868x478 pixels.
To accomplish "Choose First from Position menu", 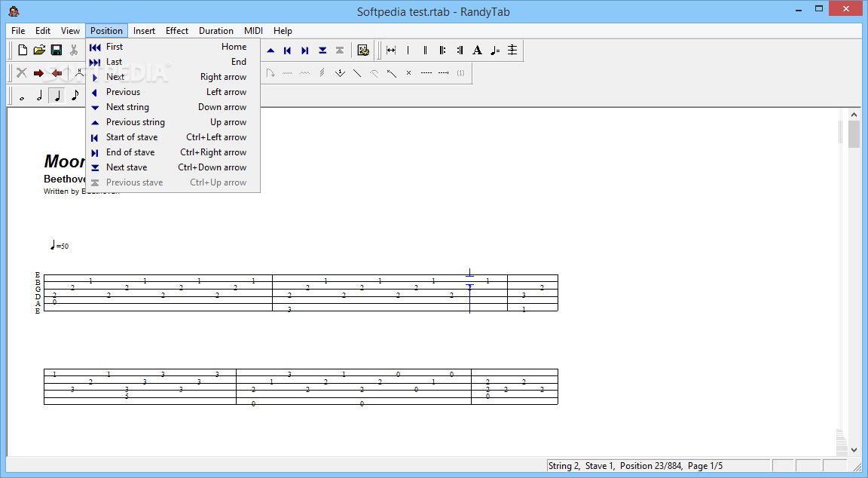I will click(173, 47).
